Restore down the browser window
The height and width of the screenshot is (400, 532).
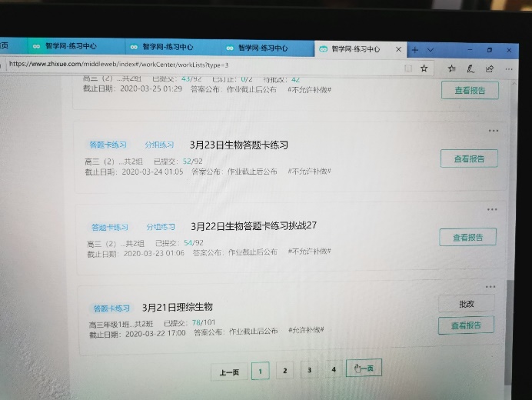(x=489, y=50)
